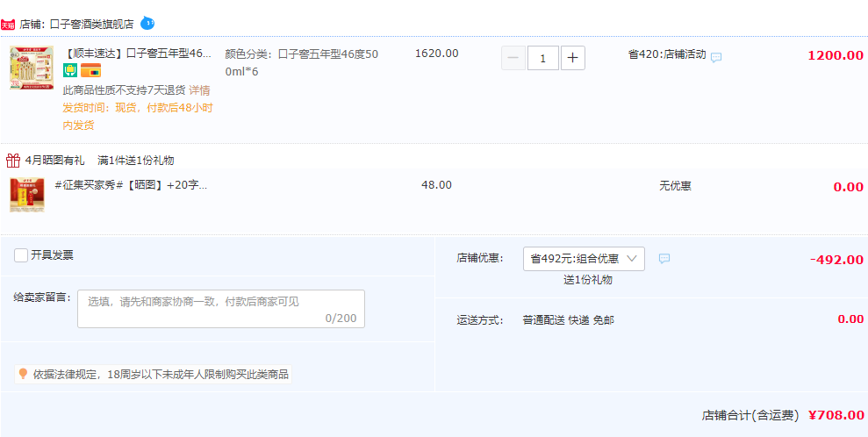868x437 pixels.
Task: Open the 口子窖五年型 product title link
Action: tap(139, 54)
